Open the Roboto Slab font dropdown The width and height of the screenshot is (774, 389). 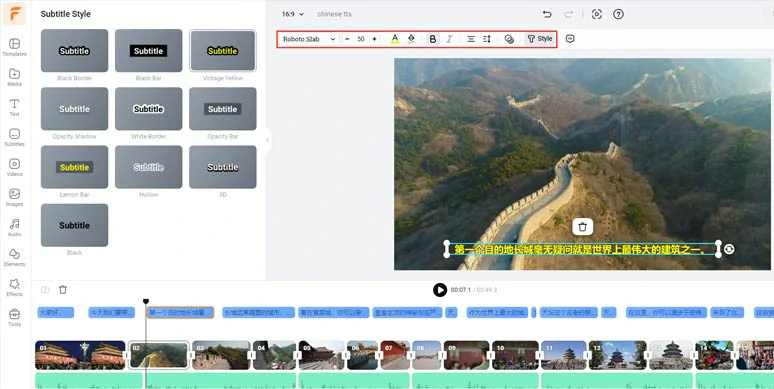pos(309,39)
